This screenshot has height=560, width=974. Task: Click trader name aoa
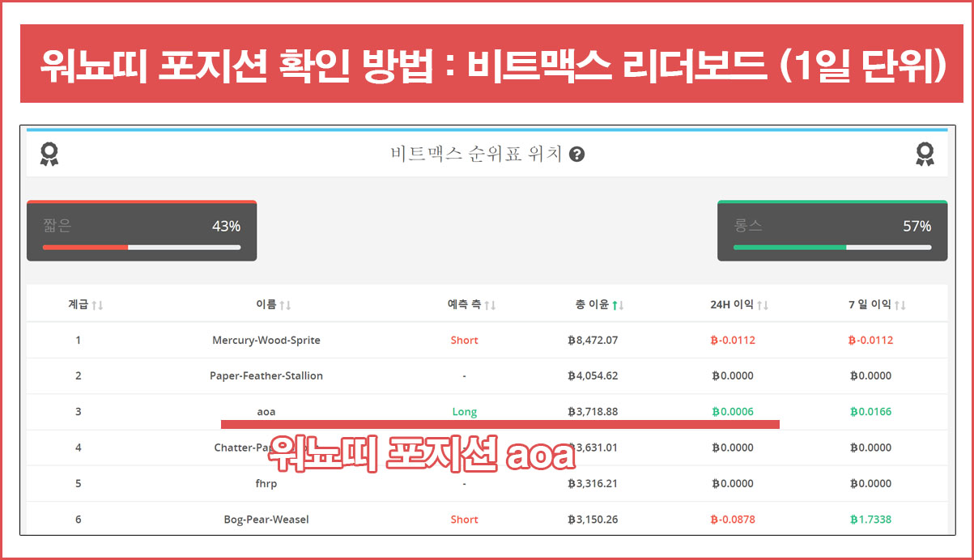tap(266, 412)
